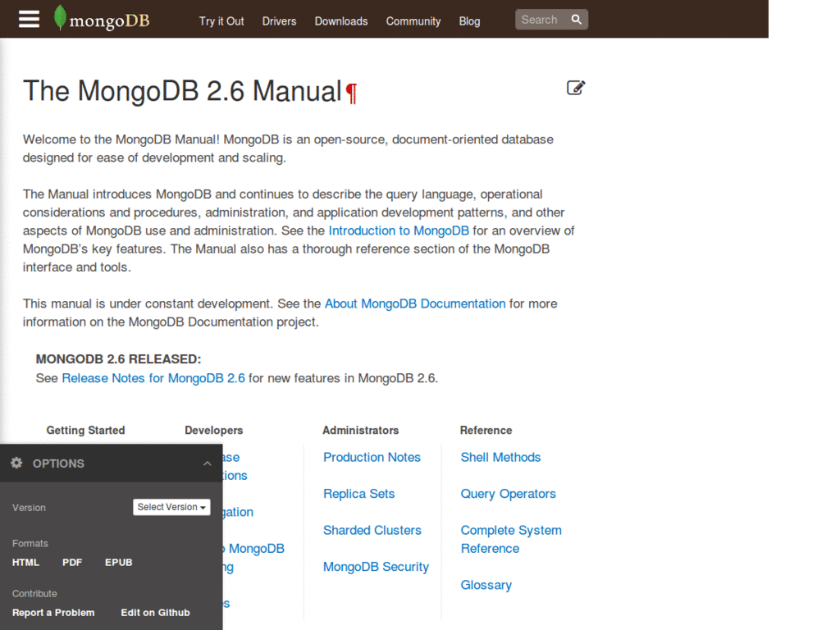Click the paragraph anchor beside the manual title
The image size is (840, 630).
[x=350, y=93]
